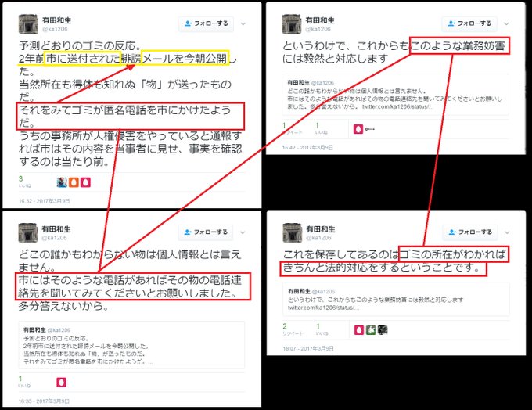Click the profile avatar on the 18:07 tweet
The image size is (532, 410).
[x=293, y=233]
